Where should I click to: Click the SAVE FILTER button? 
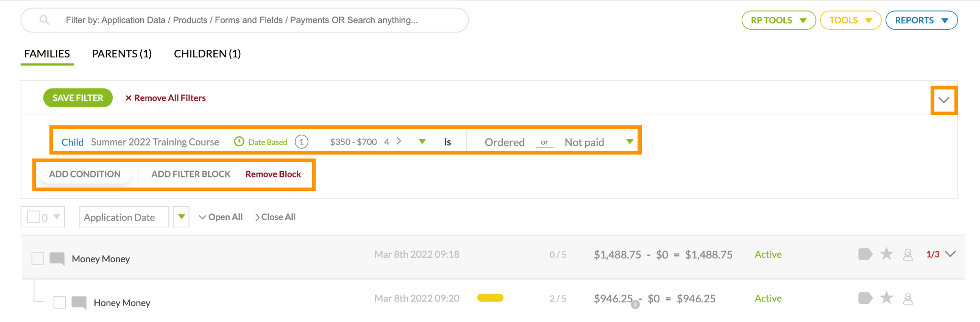point(78,98)
